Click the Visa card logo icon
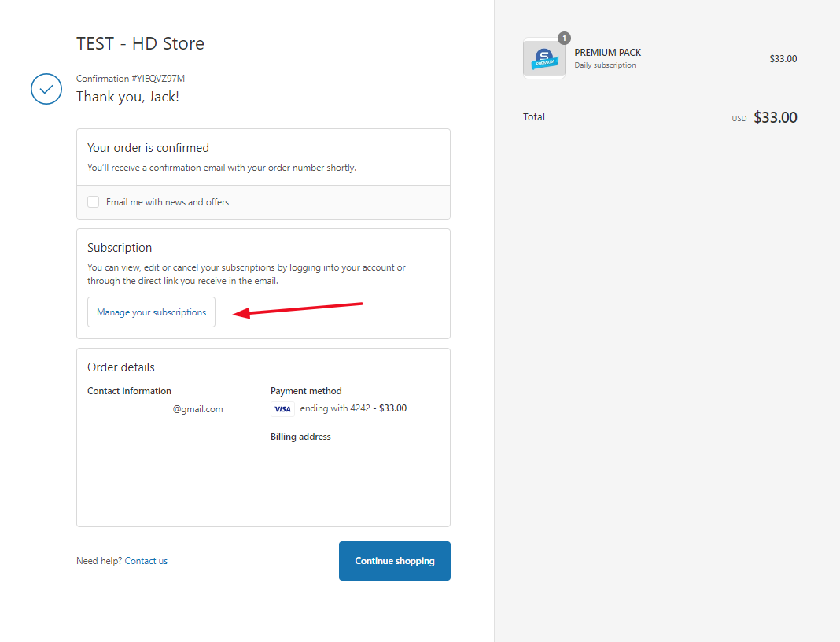The height and width of the screenshot is (642, 840). click(x=282, y=409)
